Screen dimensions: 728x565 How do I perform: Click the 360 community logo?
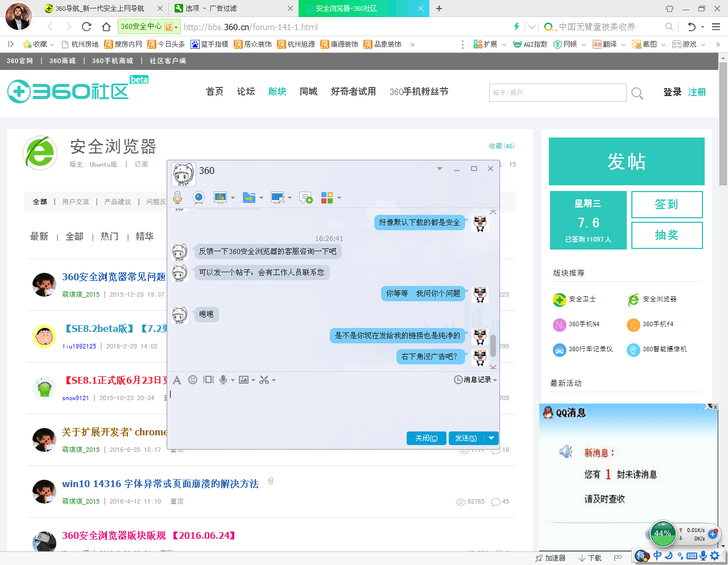tap(77, 90)
